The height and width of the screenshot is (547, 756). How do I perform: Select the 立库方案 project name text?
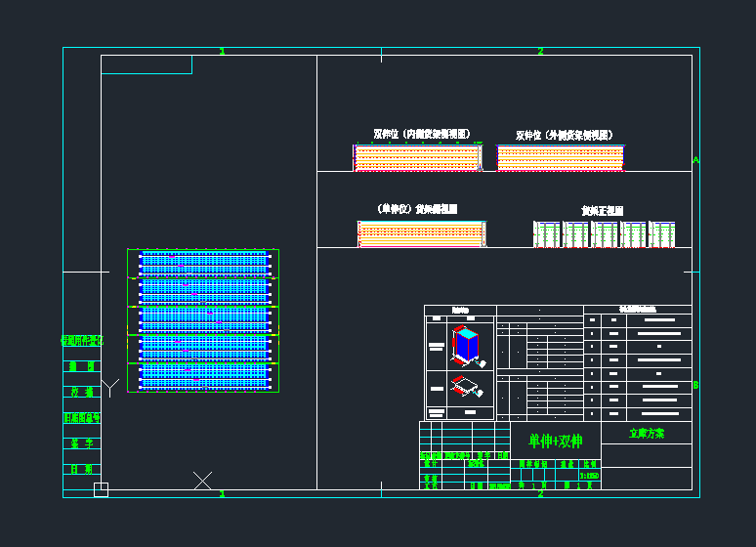[x=646, y=433]
